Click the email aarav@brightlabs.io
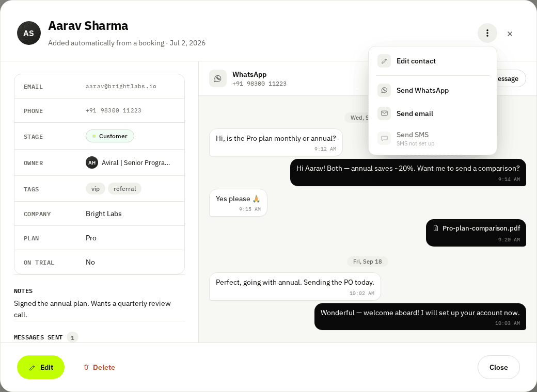 121,87
